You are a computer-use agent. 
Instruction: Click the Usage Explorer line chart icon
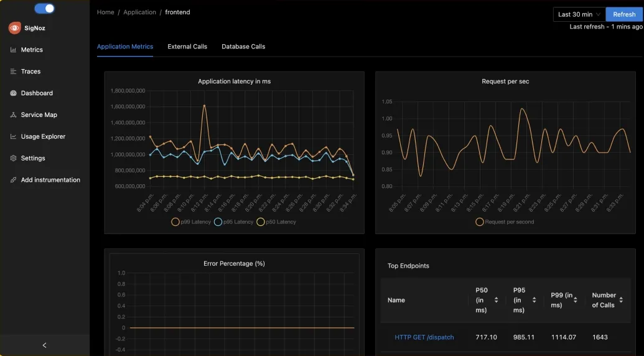coord(13,137)
